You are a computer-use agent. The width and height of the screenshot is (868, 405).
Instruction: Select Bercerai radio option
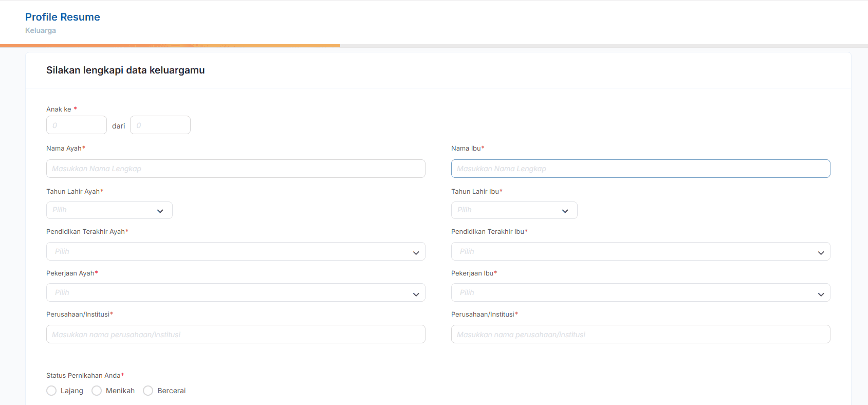(148, 391)
